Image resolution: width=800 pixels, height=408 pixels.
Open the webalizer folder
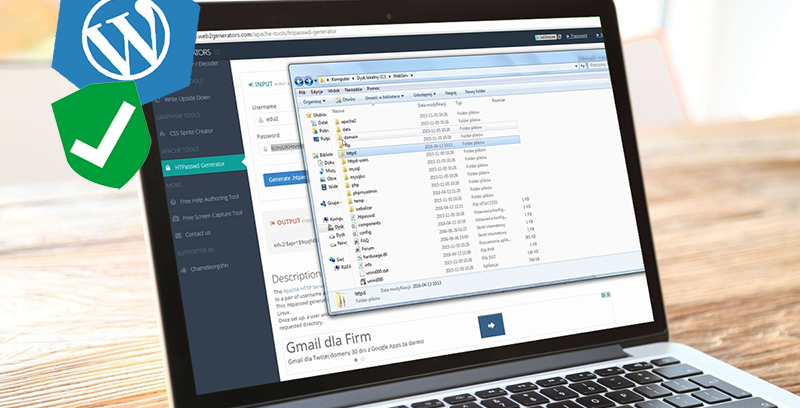[361, 209]
